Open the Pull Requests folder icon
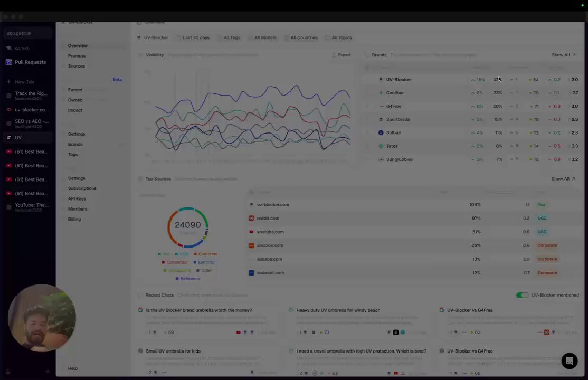Viewport: 588px width, 380px height. (x=8, y=62)
